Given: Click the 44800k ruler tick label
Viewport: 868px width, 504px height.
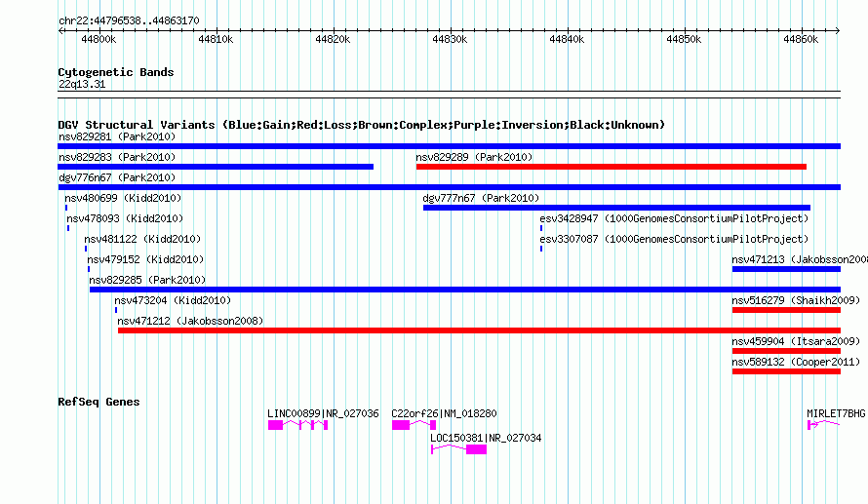Looking at the screenshot, I should (x=99, y=39).
